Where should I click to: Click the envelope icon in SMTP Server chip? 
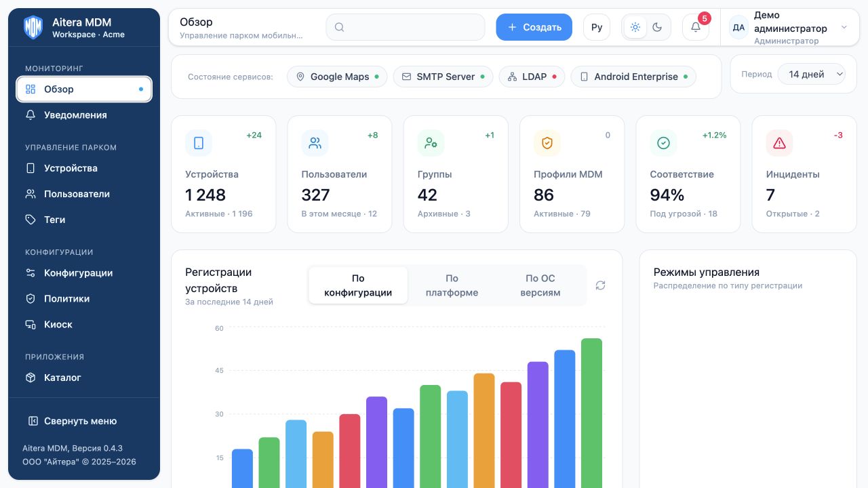(x=407, y=77)
